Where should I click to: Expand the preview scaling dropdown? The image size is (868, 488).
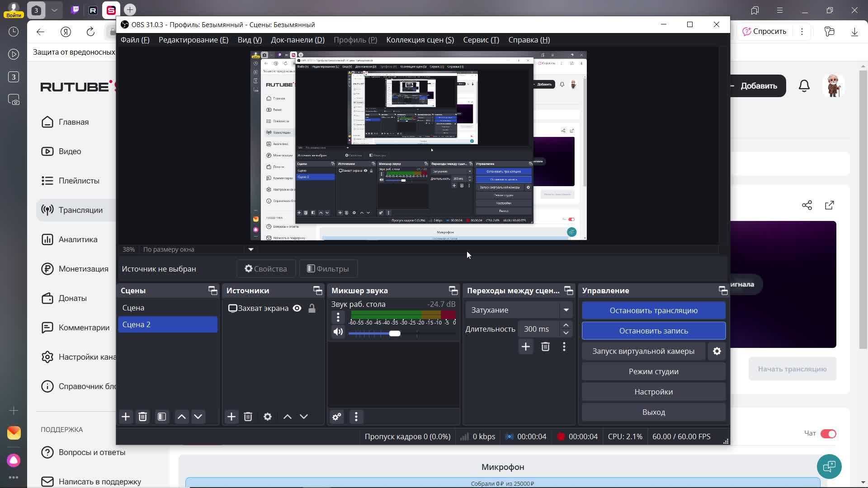[251, 249]
